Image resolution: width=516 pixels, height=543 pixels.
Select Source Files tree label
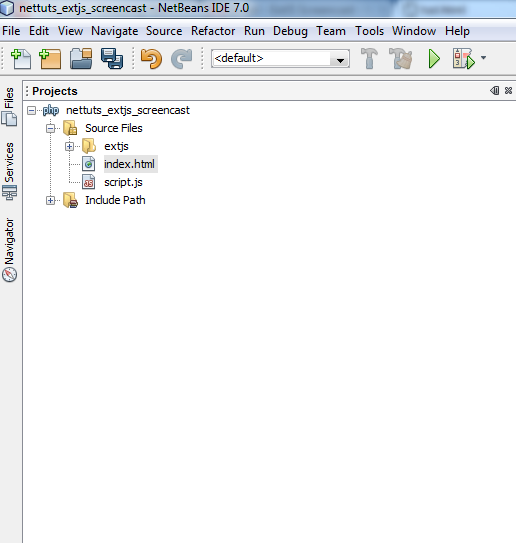click(114, 128)
